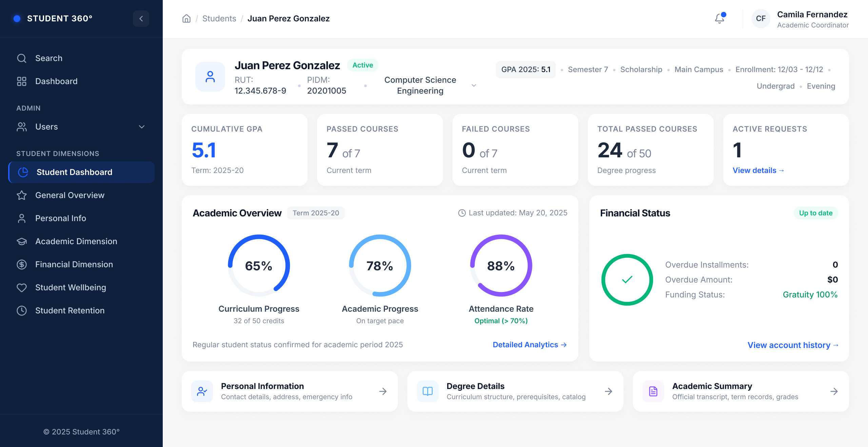Click View account history link
Image resolution: width=868 pixels, height=447 pixels.
pyautogui.click(x=793, y=345)
